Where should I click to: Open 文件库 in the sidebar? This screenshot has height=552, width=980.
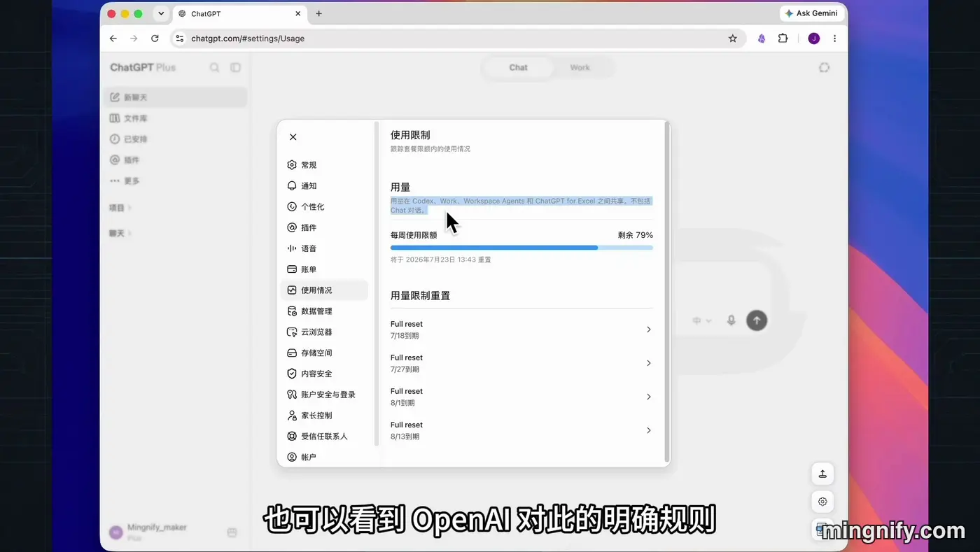(x=175, y=118)
